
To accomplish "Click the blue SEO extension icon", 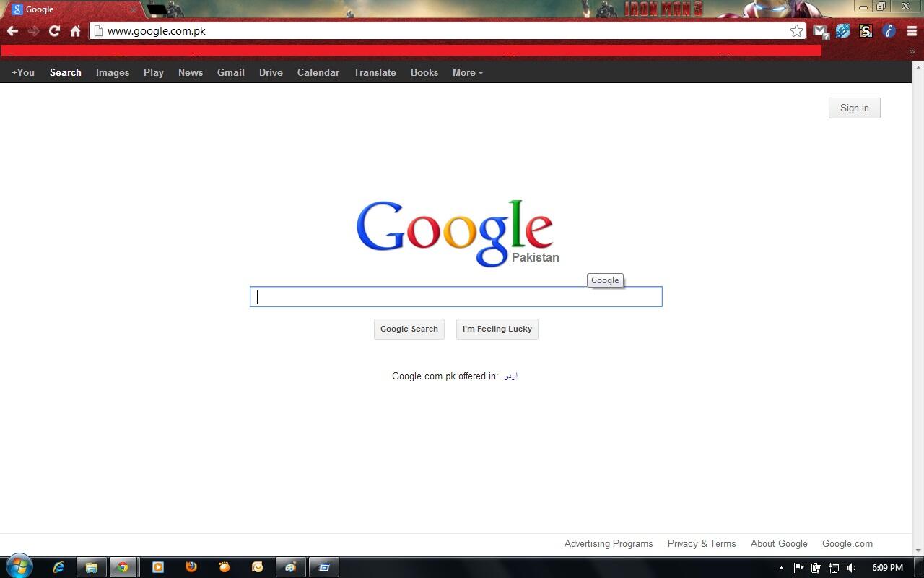I will pos(842,31).
